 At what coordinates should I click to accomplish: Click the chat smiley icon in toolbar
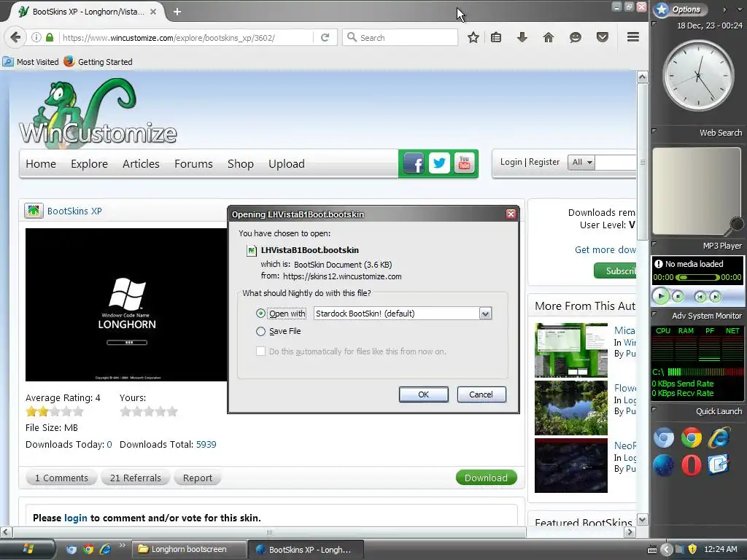[x=576, y=37]
